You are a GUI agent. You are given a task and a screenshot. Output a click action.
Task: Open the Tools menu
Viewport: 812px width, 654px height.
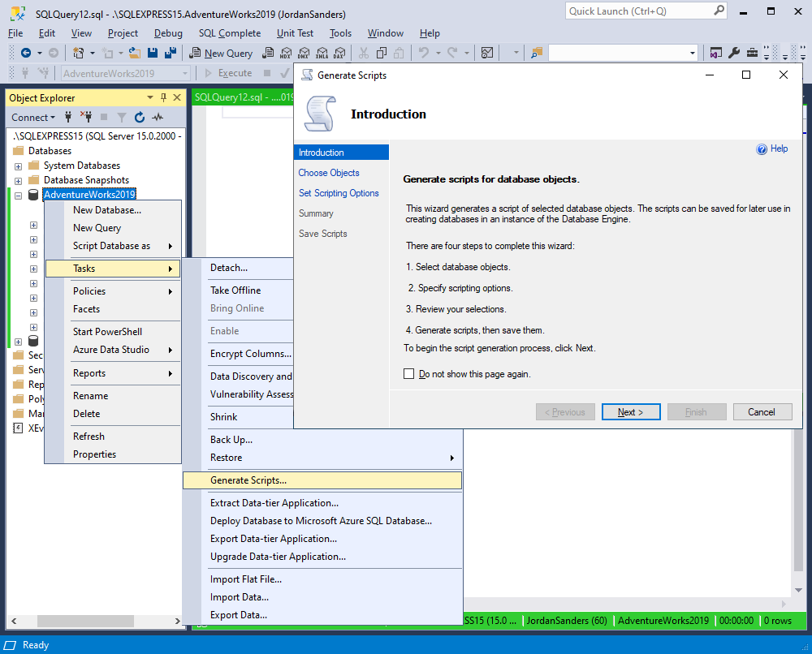pyautogui.click(x=340, y=33)
